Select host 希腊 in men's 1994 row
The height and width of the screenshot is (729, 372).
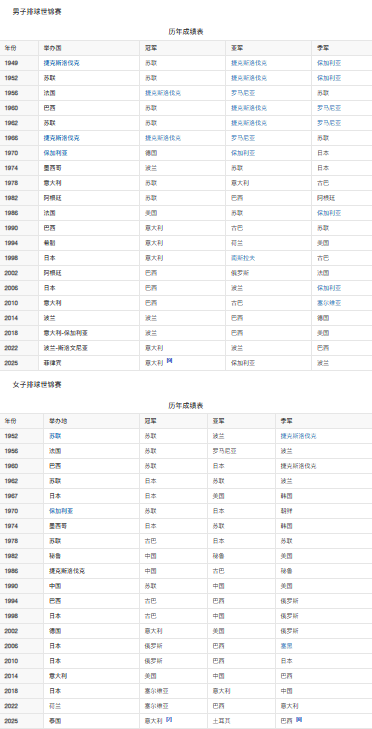point(50,243)
